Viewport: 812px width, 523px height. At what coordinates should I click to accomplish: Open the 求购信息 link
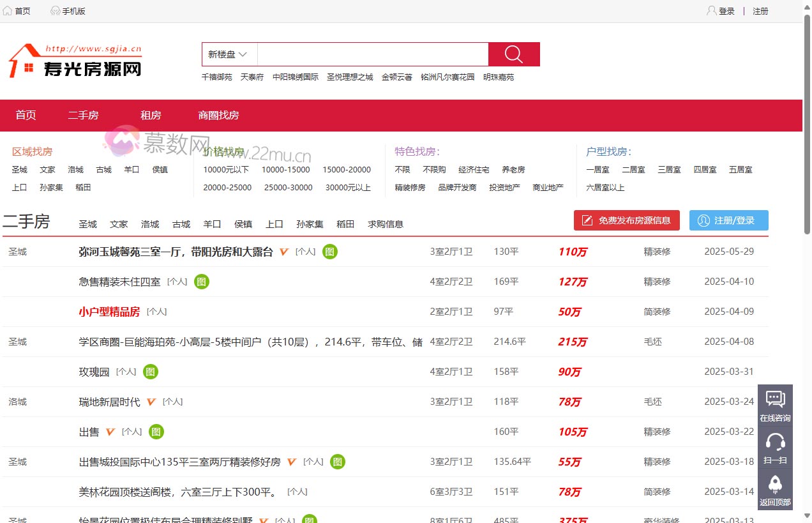(386, 224)
